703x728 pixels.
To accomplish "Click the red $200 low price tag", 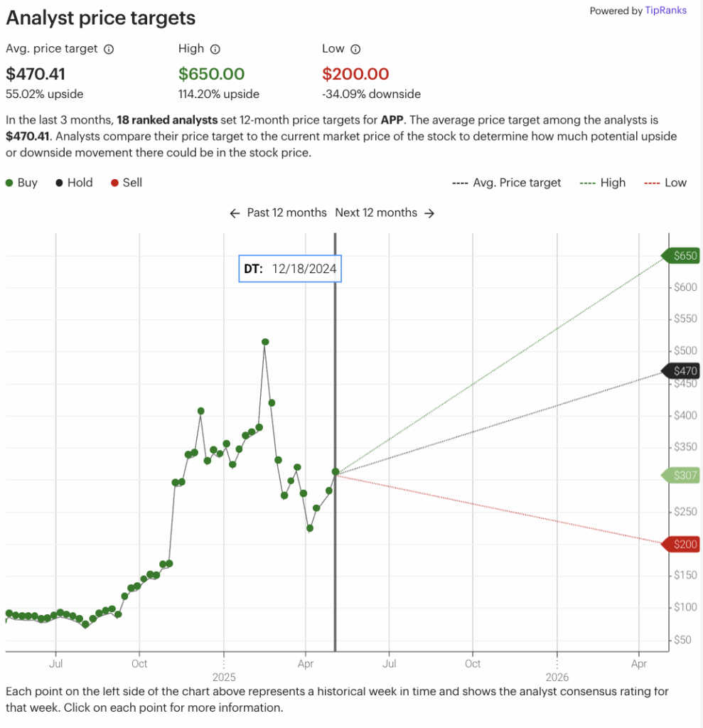I will [681, 544].
